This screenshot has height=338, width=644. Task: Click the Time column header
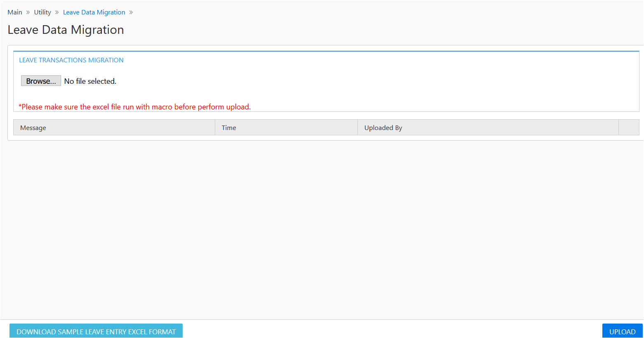(x=286, y=128)
